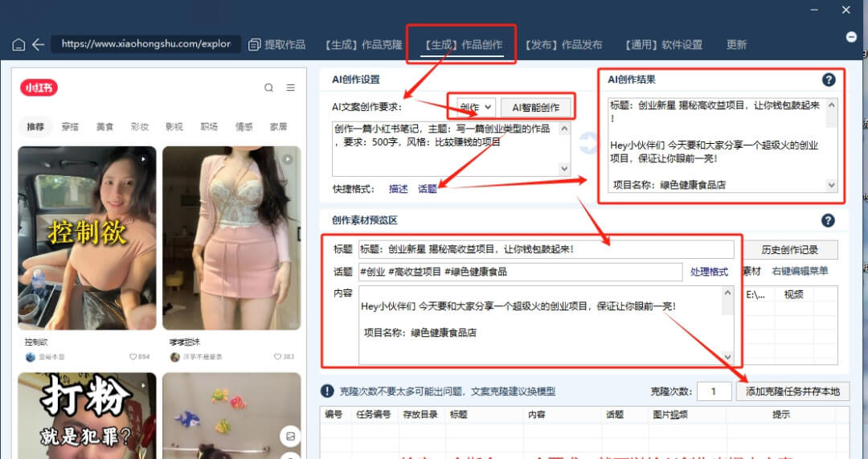Click the image icon on bathroom toys post
Screen dimensions: 868x459
click(x=290, y=436)
